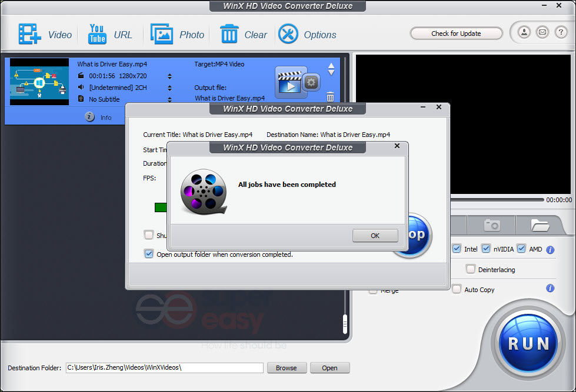Click the What is Driver Easy.mp4 title
This screenshot has width=576, height=392.
coord(112,64)
